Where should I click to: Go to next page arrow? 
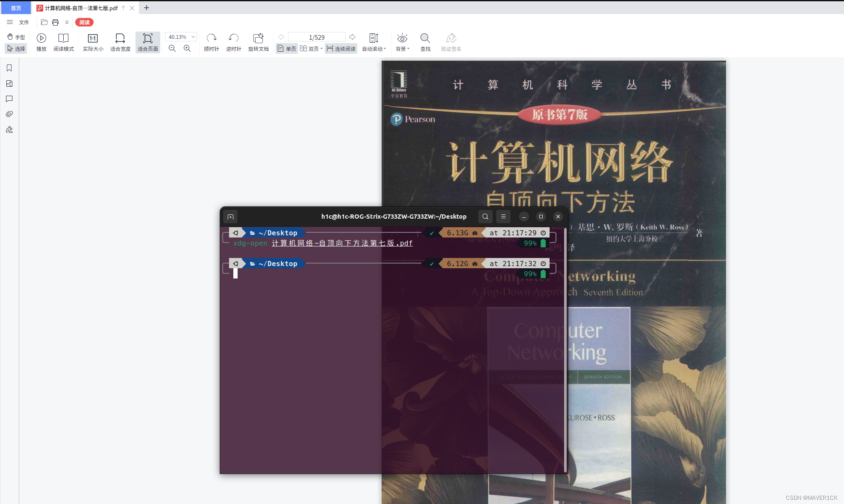[x=352, y=37]
